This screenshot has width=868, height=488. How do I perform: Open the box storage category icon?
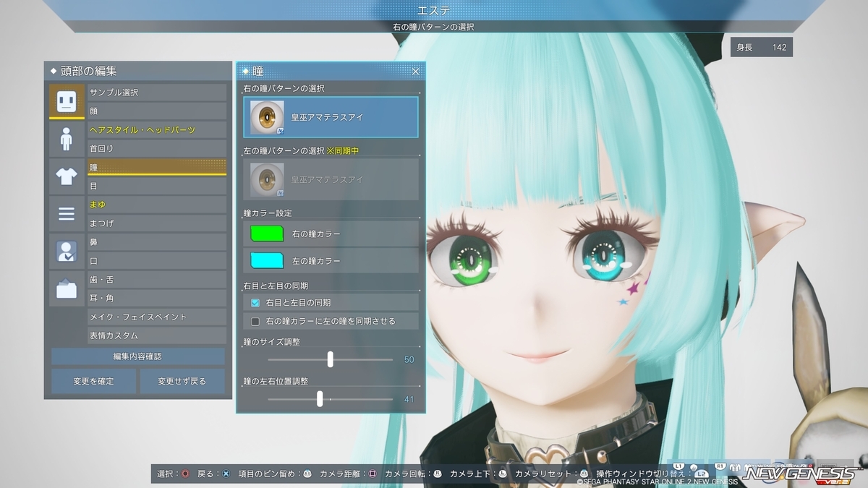(67, 289)
